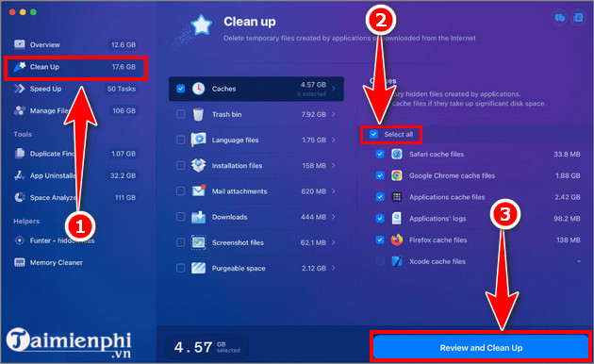Click the 1.88 GB Chrome cache size
Viewport: 594px width, 364px height.
click(568, 175)
